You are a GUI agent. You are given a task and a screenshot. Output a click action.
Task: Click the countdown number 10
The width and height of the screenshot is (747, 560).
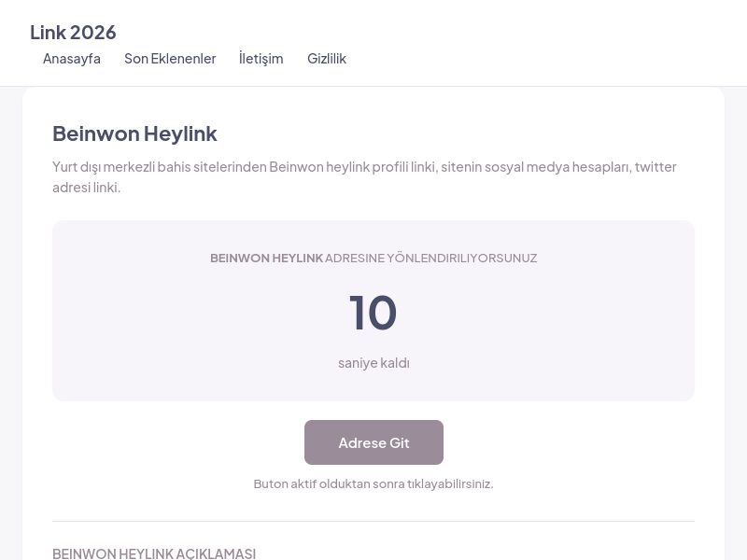click(373, 313)
